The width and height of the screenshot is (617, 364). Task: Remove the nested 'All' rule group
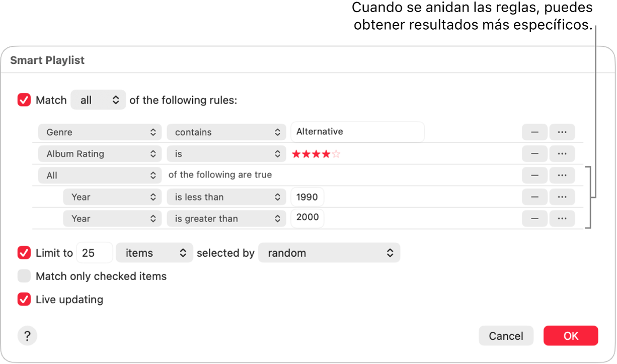tap(534, 175)
